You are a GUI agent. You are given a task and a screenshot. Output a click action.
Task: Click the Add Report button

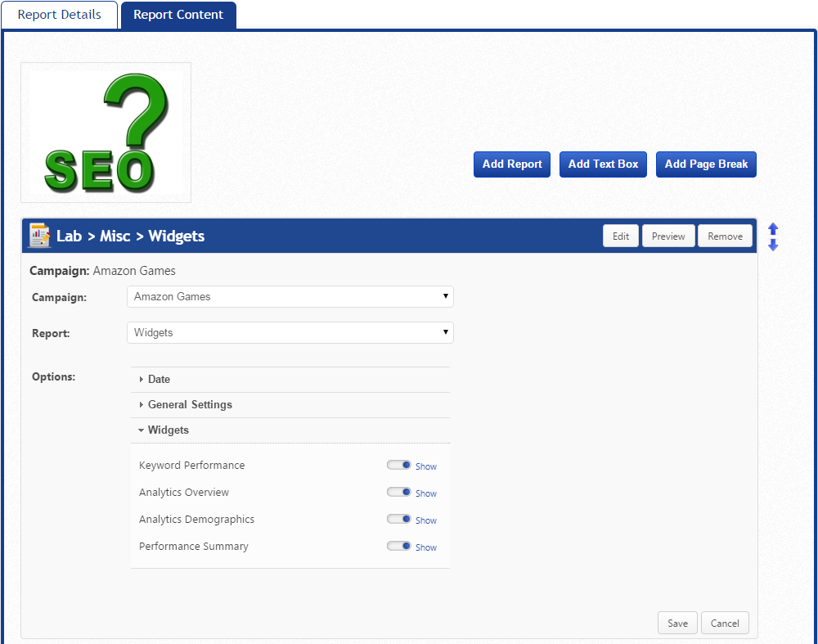point(512,164)
